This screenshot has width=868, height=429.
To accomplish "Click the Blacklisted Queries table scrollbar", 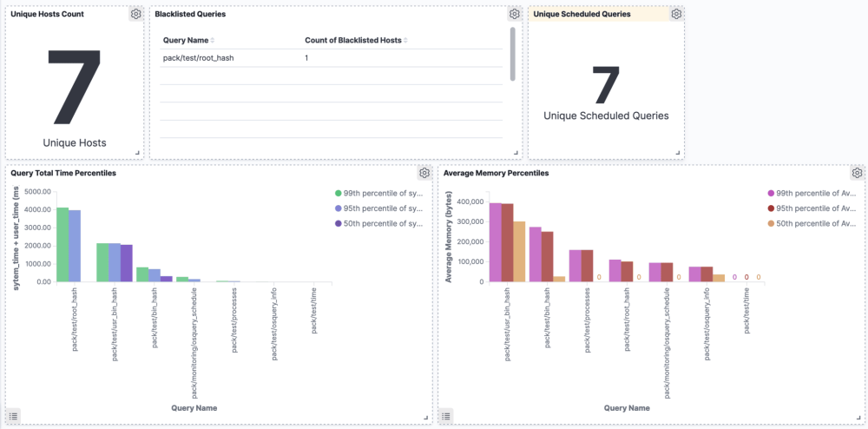I will 512,54.
